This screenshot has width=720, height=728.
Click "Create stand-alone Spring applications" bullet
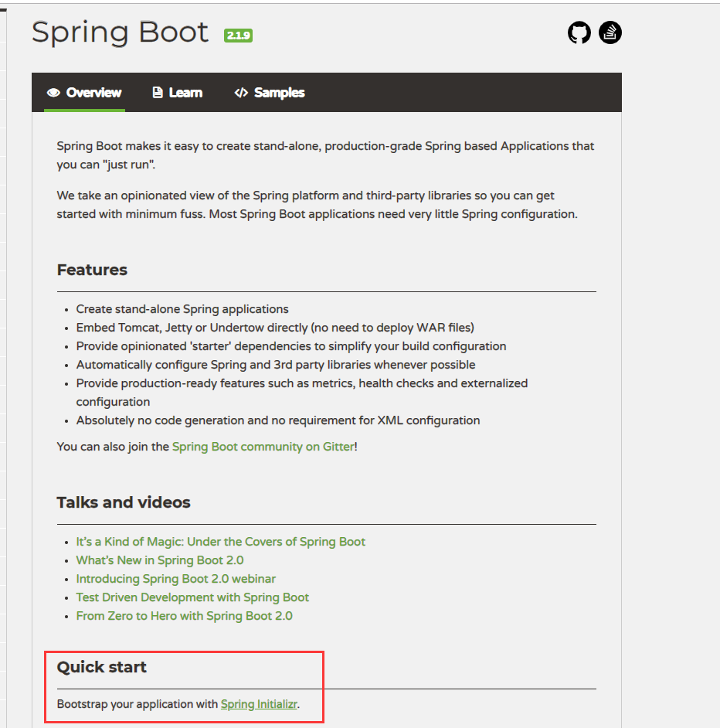(x=182, y=309)
